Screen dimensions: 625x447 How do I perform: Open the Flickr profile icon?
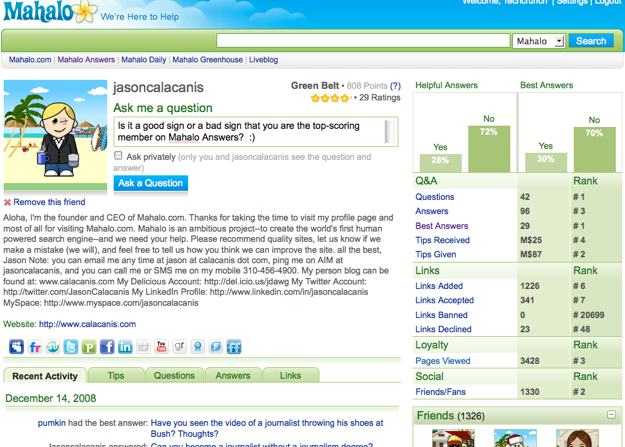coord(35,347)
